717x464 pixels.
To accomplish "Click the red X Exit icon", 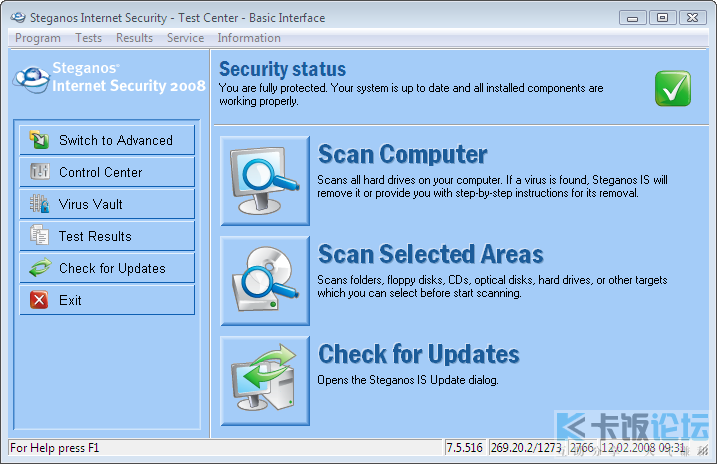I will pos(39,300).
